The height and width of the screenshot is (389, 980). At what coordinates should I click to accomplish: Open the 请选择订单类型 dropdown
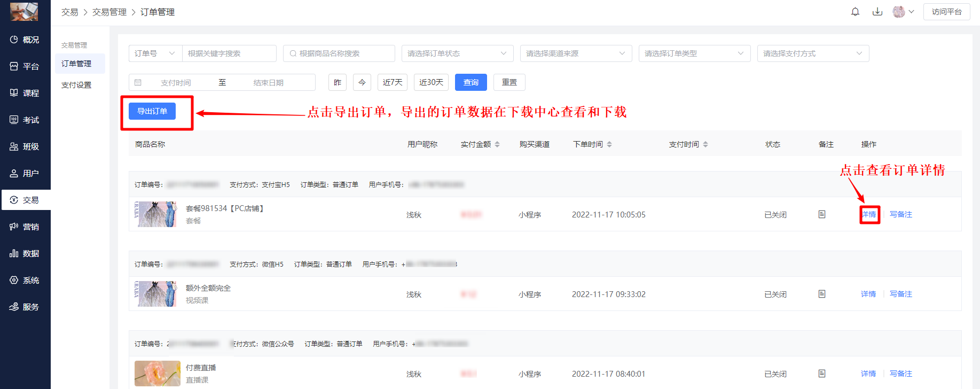pos(695,53)
